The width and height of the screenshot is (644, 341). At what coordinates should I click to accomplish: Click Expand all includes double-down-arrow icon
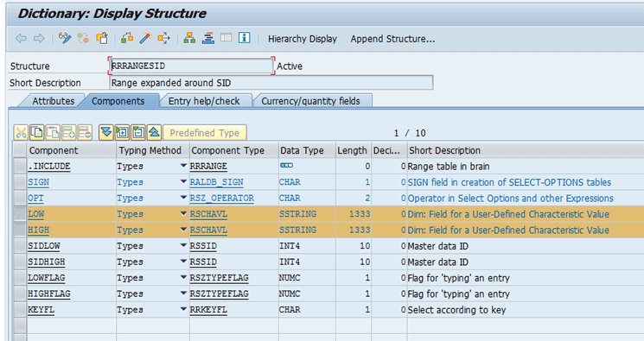[x=106, y=133]
